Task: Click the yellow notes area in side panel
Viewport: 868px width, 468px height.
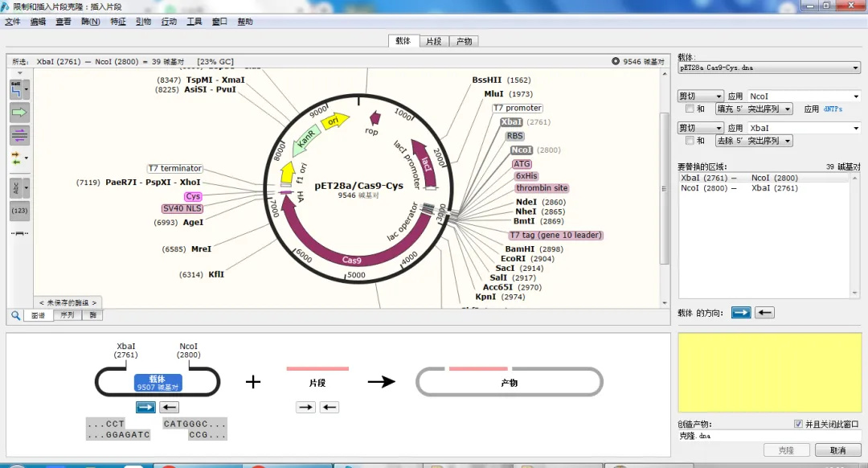Action: click(x=769, y=373)
